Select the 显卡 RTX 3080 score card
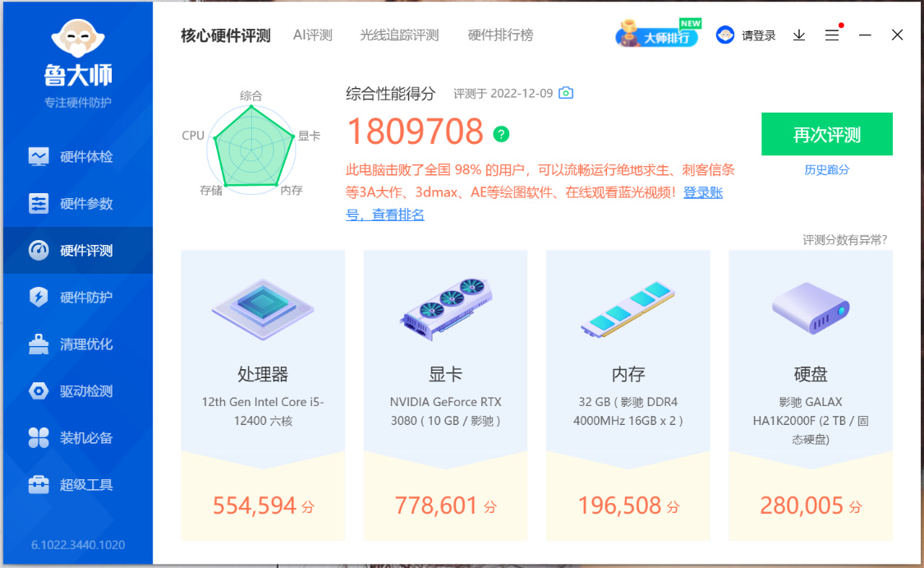Viewport: 924px width, 568px height. pos(445,395)
